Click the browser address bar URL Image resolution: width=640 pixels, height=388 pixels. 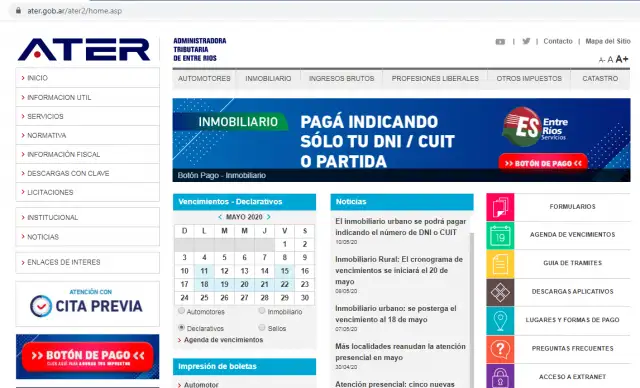[74, 11]
